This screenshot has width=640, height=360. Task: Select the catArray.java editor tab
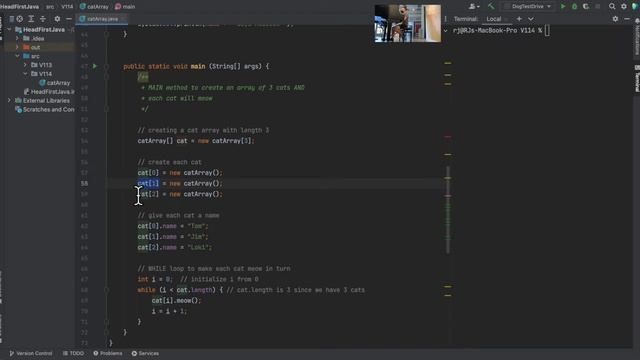[x=102, y=19]
